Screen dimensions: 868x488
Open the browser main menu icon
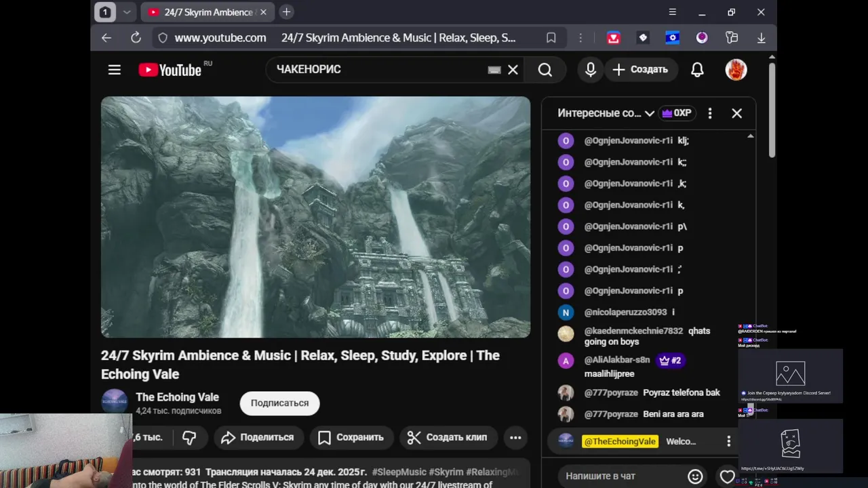click(x=672, y=12)
